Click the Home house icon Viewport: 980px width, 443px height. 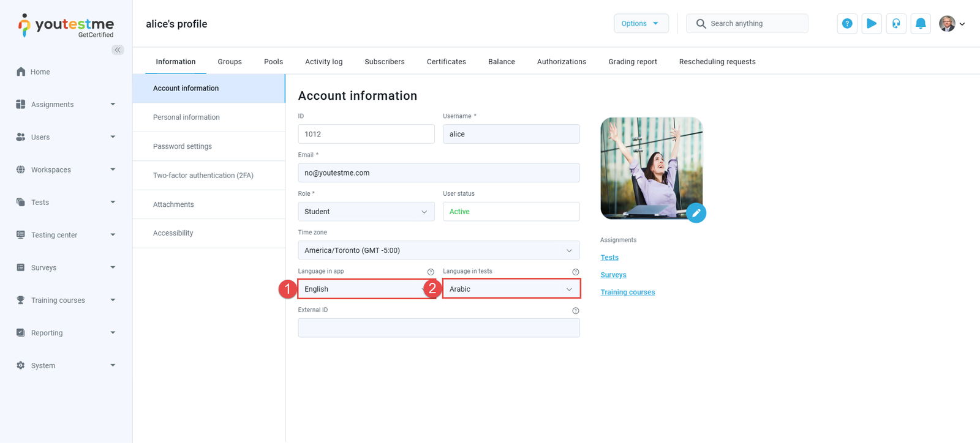21,72
